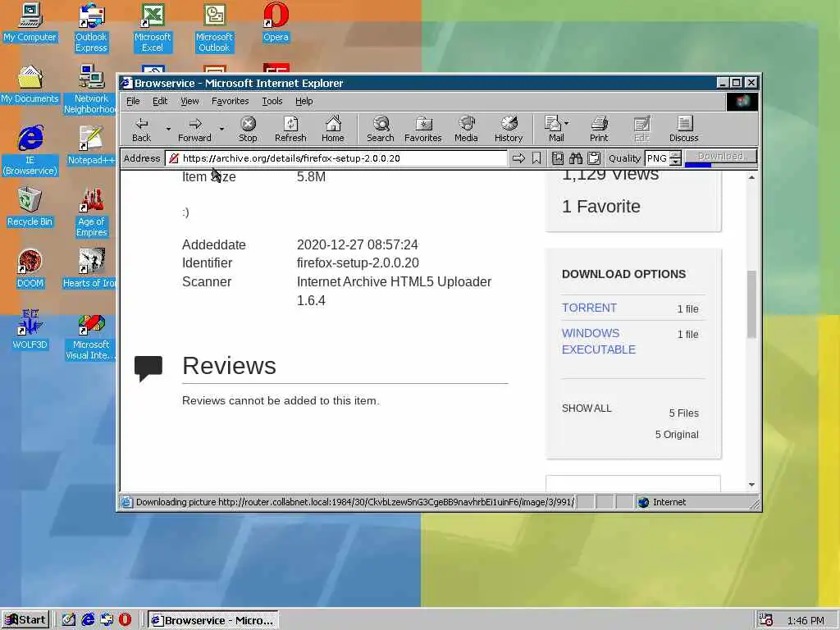Open the File menu
Image resolution: width=840 pixels, height=630 pixels.
pos(133,101)
